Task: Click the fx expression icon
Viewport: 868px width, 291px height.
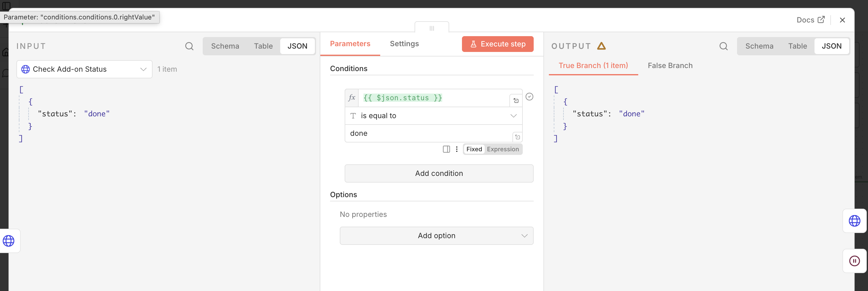Action: click(x=352, y=98)
